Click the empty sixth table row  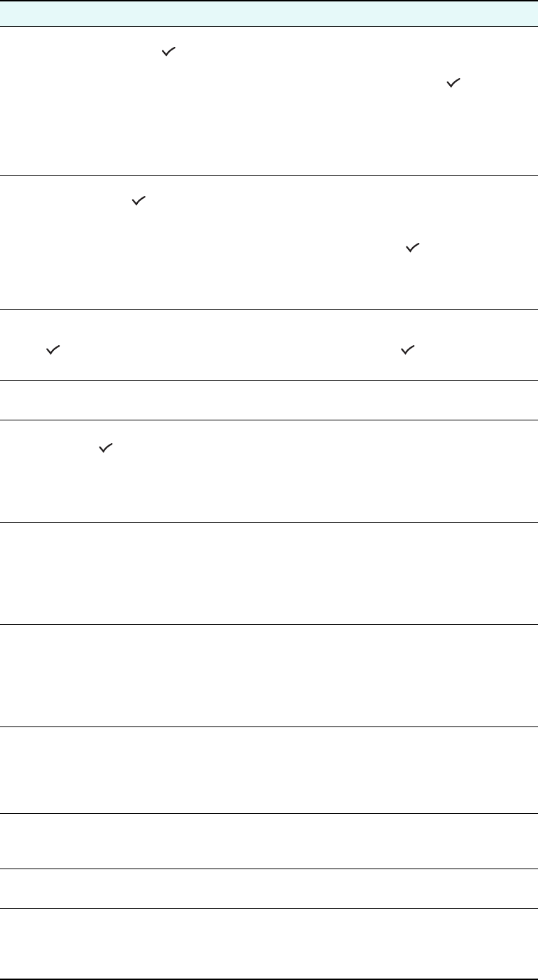point(269,574)
